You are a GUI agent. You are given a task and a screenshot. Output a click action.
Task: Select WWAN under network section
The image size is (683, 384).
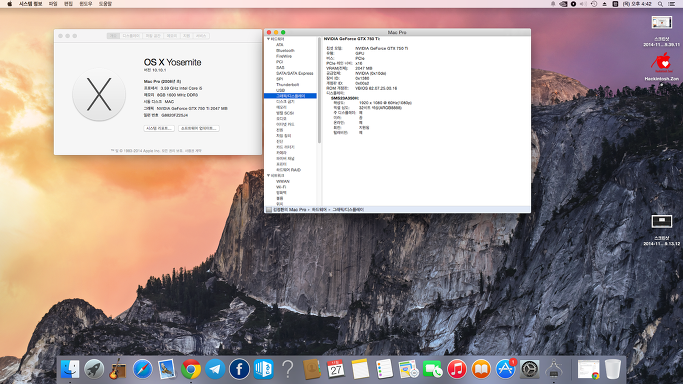pos(283,181)
